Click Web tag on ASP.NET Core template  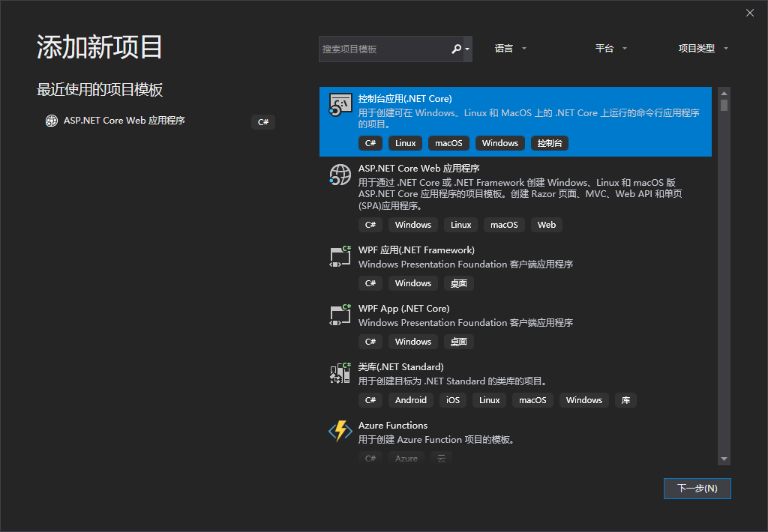(547, 225)
